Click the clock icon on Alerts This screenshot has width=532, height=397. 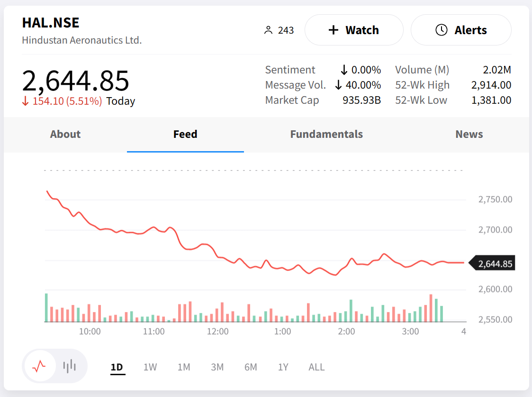point(441,30)
